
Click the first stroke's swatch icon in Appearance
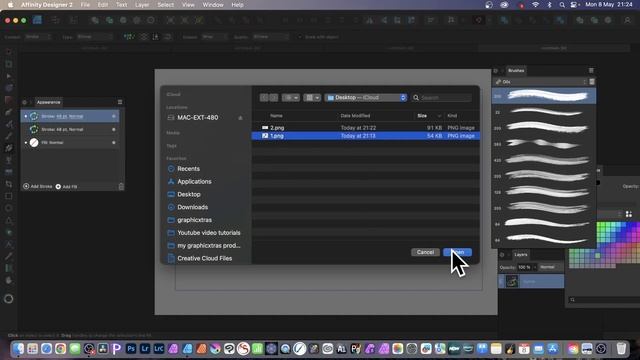point(34,116)
